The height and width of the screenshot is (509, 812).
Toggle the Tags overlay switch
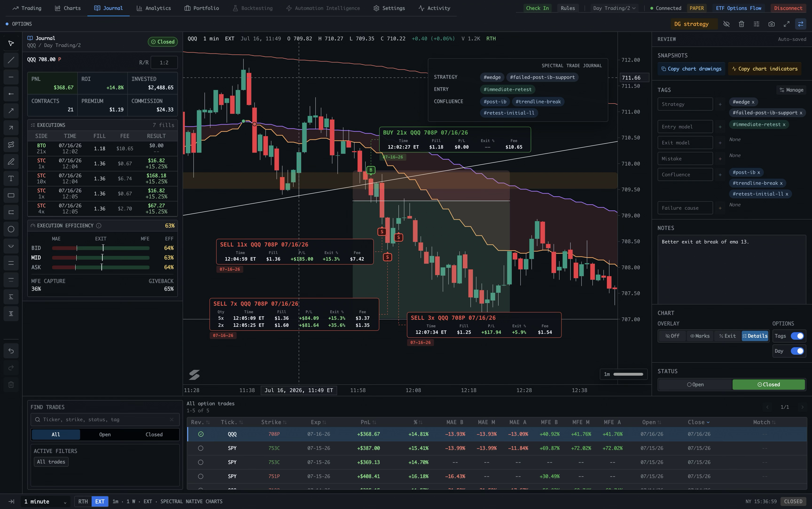click(x=797, y=336)
